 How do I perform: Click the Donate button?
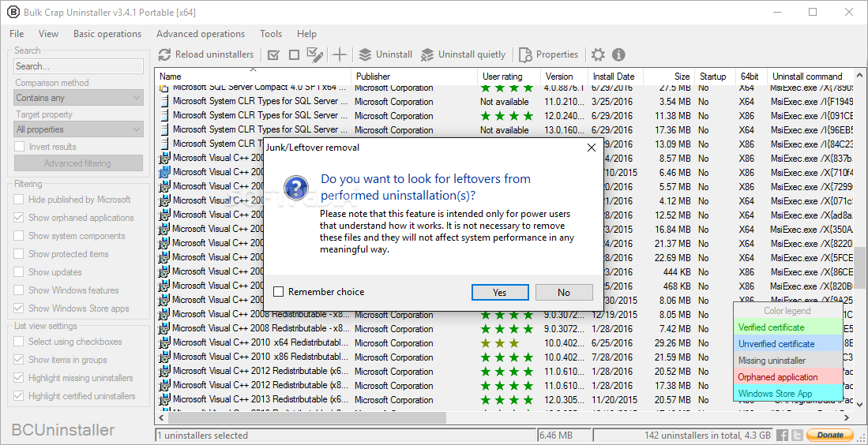[830, 435]
